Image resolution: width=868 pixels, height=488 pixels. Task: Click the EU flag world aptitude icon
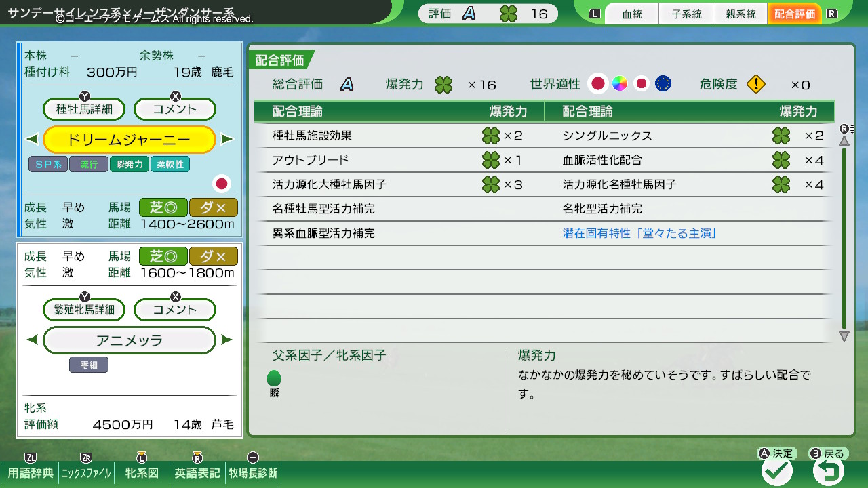[x=663, y=84]
